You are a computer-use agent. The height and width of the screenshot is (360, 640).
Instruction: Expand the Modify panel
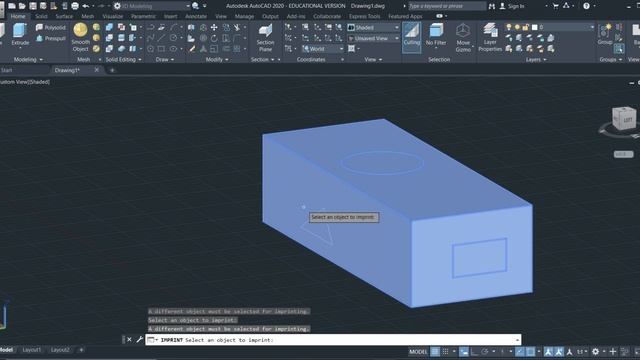tap(217, 60)
